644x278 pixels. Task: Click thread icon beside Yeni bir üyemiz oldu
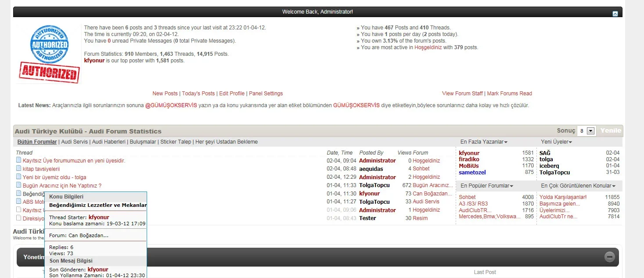pos(18,177)
